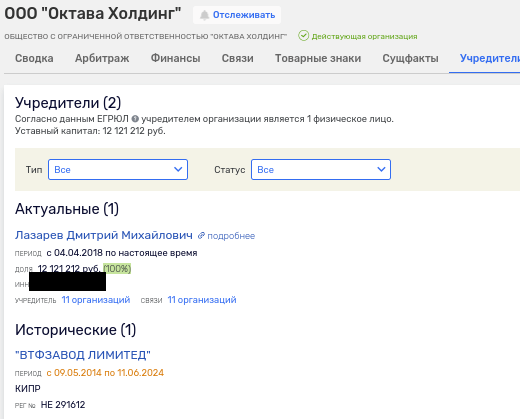Screen dimensions: 520x419
Task: Click the КИПР country text
Action: (x=28, y=389)
